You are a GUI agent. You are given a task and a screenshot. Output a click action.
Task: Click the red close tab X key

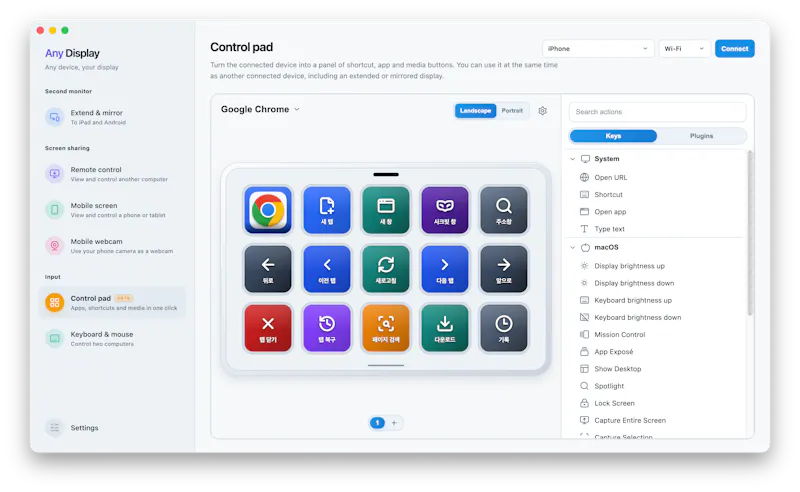pos(268,328)
